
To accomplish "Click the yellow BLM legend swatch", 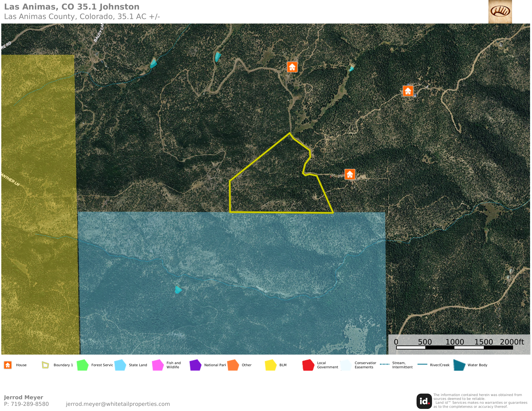I will point(271,365).
